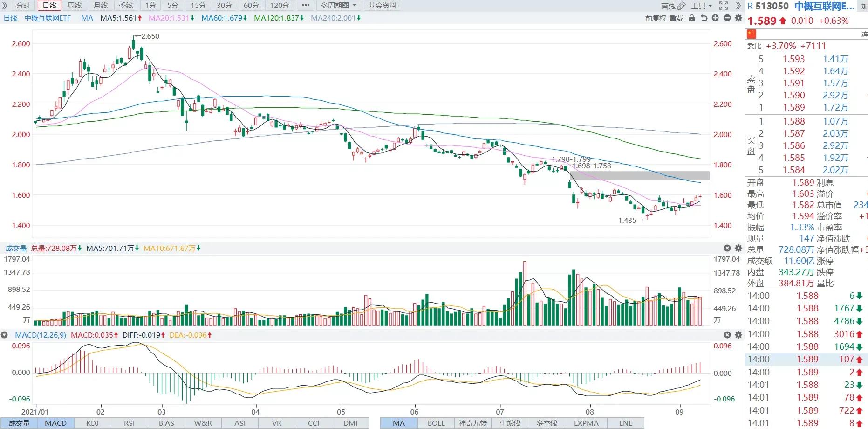Image resolution: width=868 pixels, height=429 pixels.
Task: Open the 画线 drawing pencil tool
Action: click(x=673, y=6)
